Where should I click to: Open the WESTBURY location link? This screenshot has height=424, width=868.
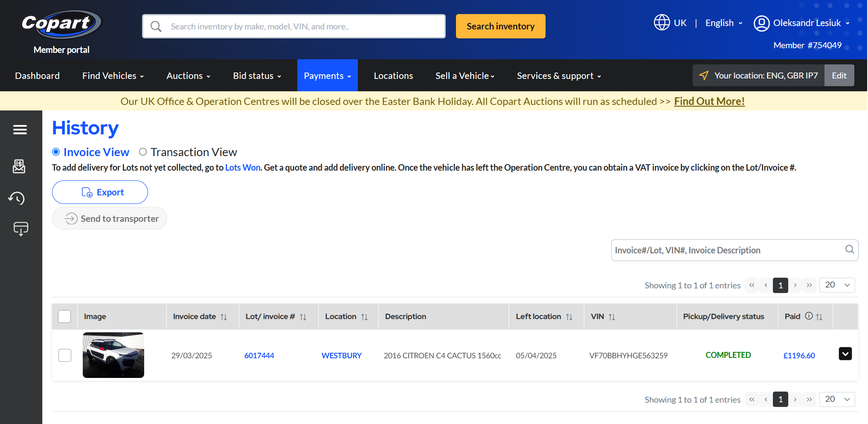pyautogui.click(x=342, y=355)
